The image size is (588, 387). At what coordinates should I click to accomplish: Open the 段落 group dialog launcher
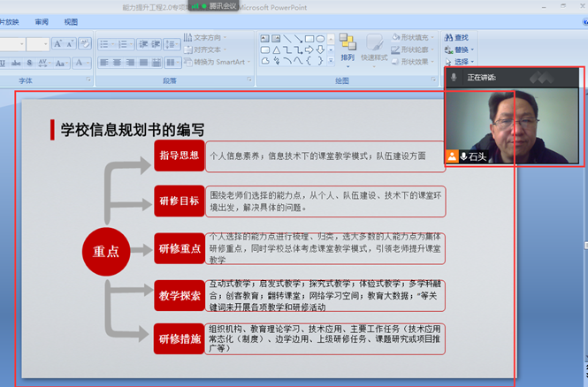click(x=249, y=80)
